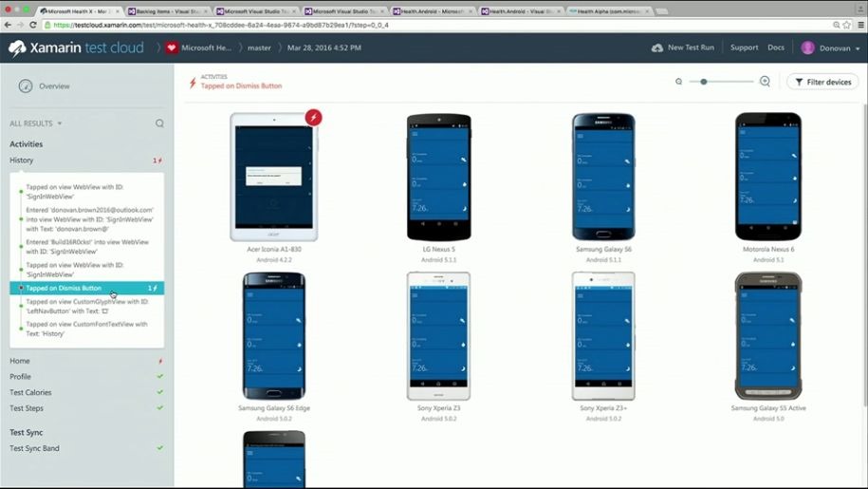This screenshot has width=868, height=489.
Task: Click the green checkmark next to Test Sync Band
Action: [x=160, y=448]
